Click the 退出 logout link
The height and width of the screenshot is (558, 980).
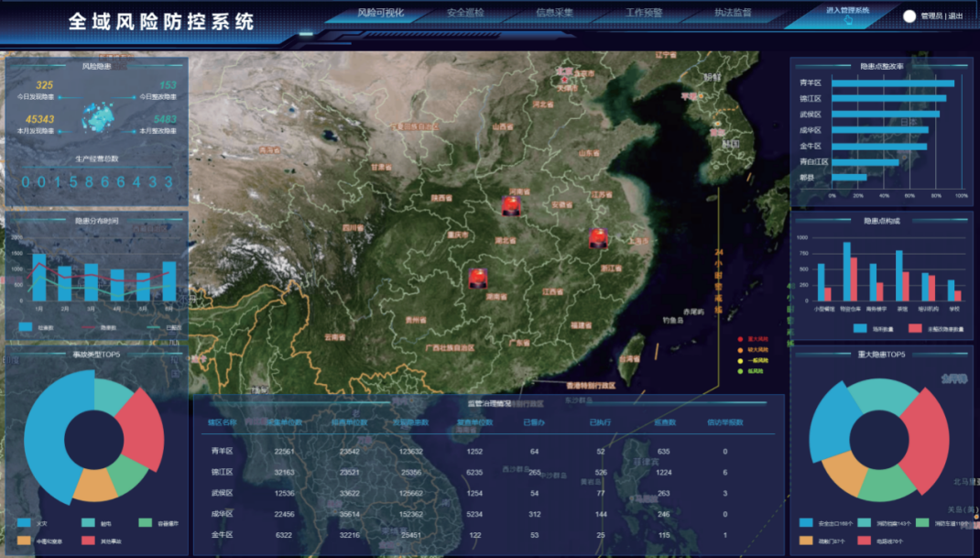[955, 16]
